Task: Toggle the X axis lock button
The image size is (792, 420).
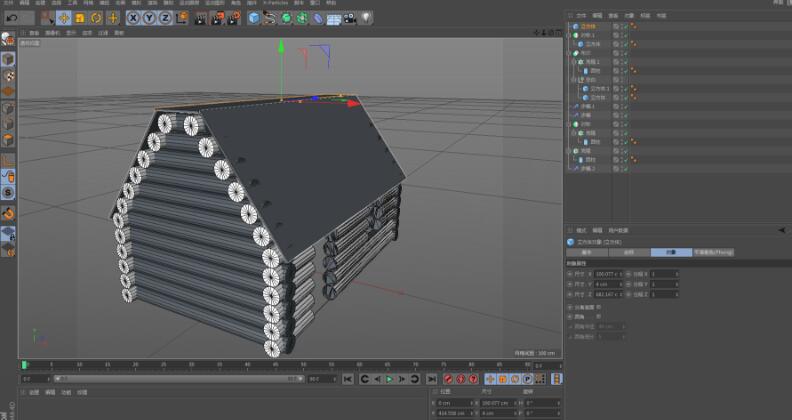Action: pyautogui.click(x=133, y=18)
